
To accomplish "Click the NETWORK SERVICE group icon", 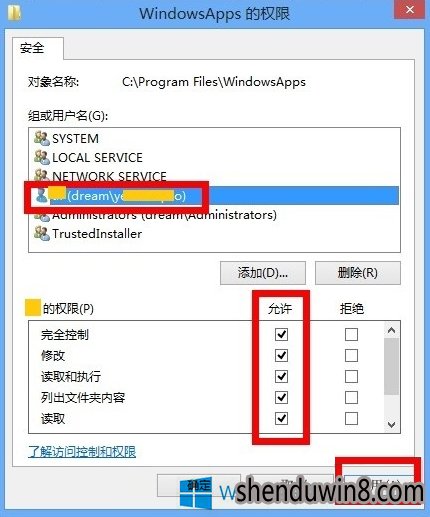I will coord(42,176).
